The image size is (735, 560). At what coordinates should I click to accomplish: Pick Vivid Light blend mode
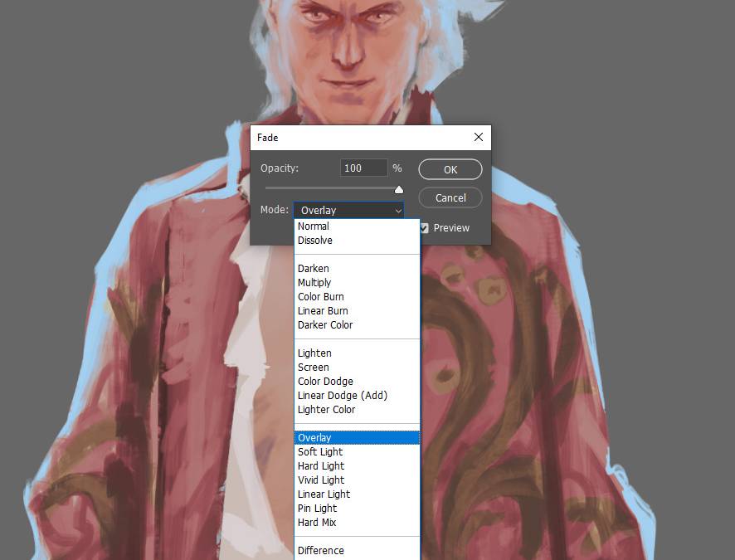tap(357, 480)
